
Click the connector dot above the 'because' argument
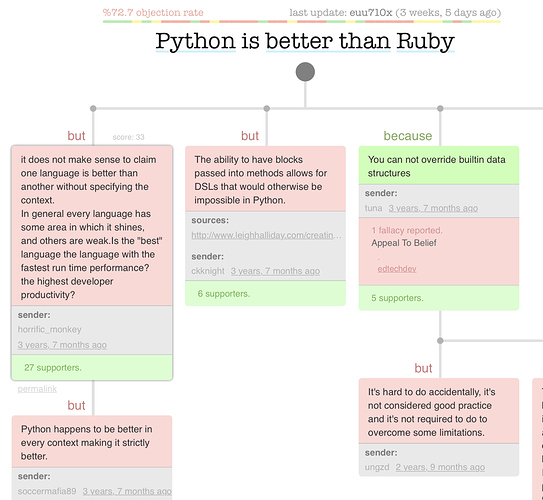440,108
